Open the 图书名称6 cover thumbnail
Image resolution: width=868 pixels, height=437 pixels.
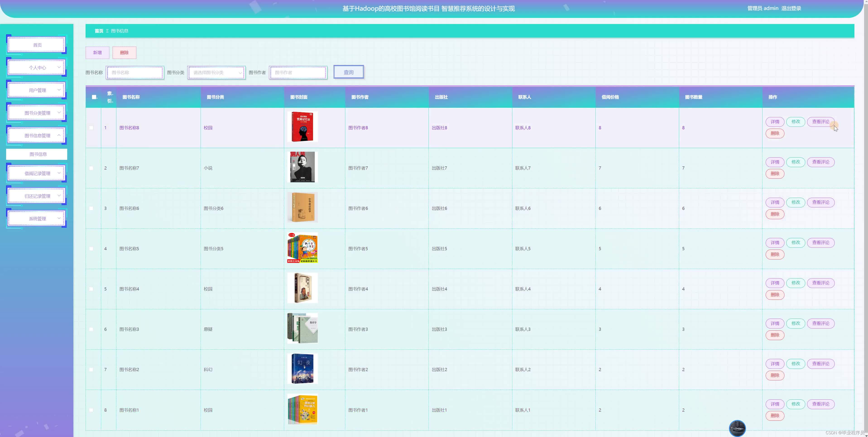click(302, 207)
